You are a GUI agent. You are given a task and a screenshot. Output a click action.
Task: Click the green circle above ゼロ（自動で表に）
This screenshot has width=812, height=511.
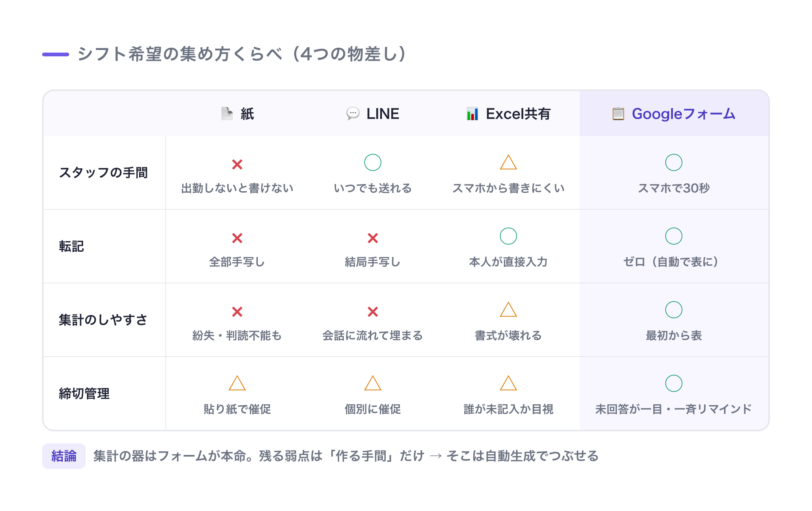click(x=674, y=236)
